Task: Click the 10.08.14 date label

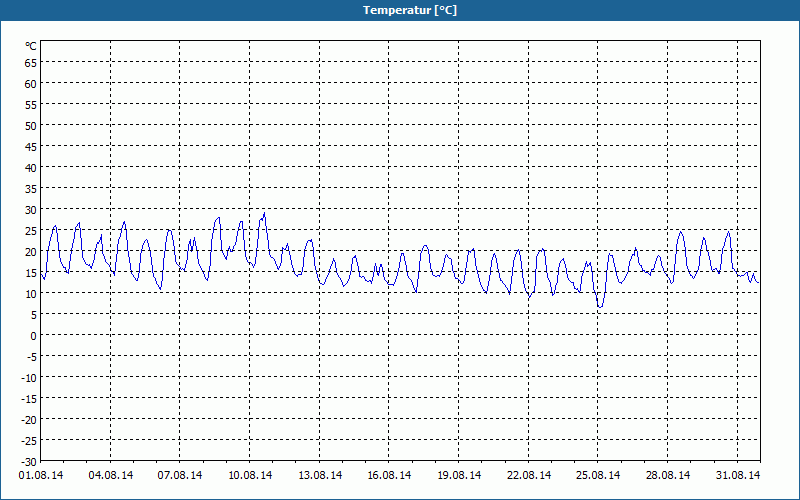Action: [250, 475]
